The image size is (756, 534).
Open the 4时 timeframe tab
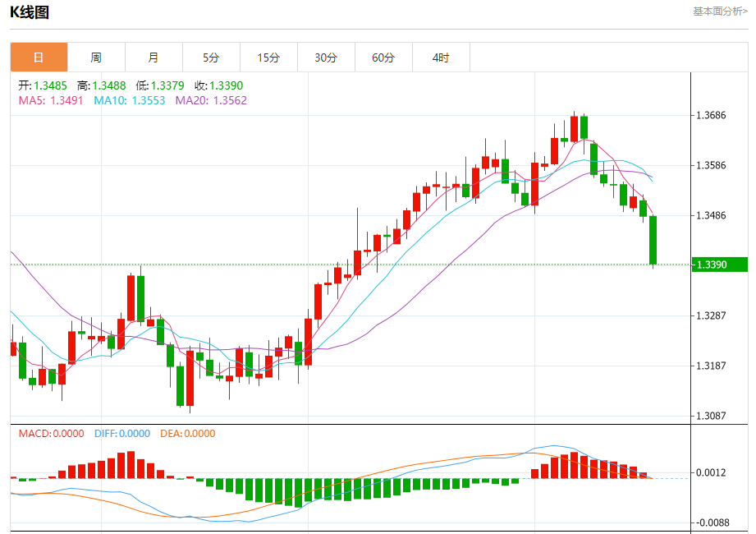coord(441,58)
